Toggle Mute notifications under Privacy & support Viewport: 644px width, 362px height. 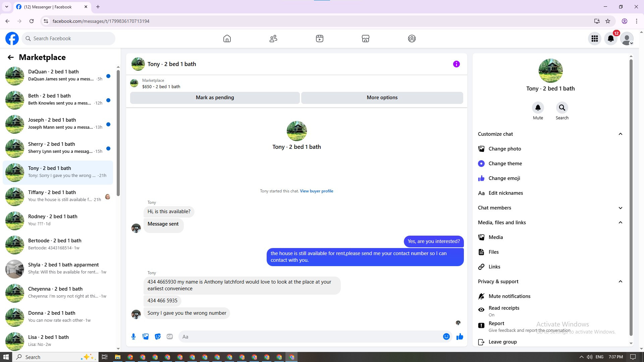[x=509, y=296]
